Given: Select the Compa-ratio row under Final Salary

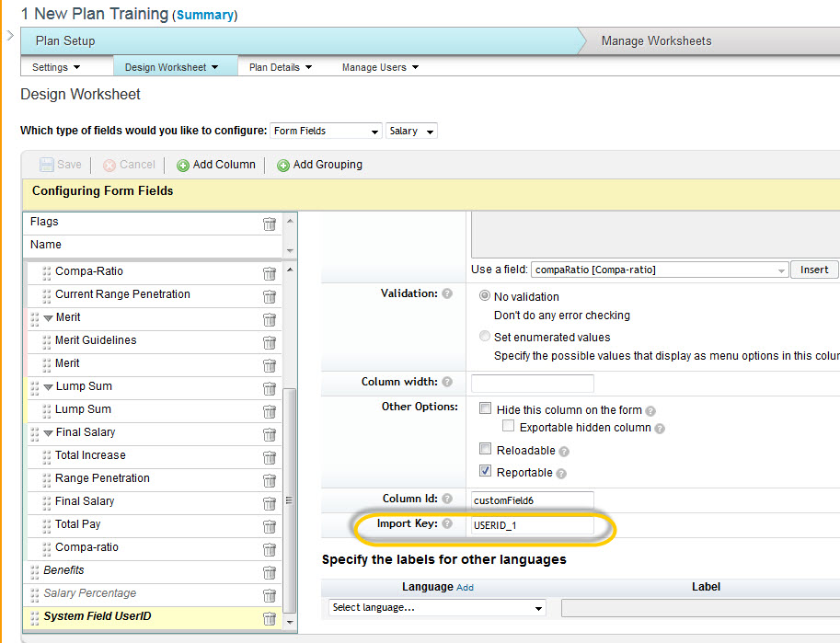Looking at the screenshot, I should coord(155,547).
